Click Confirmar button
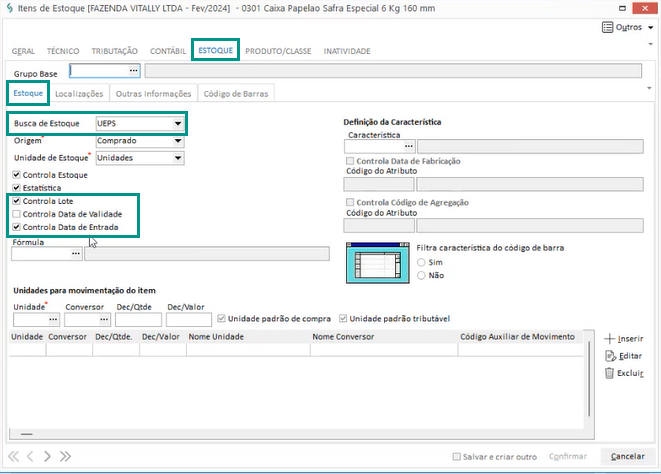Image resolution: width=661 pixels, height=474 pixels. (x=567, y=456)
